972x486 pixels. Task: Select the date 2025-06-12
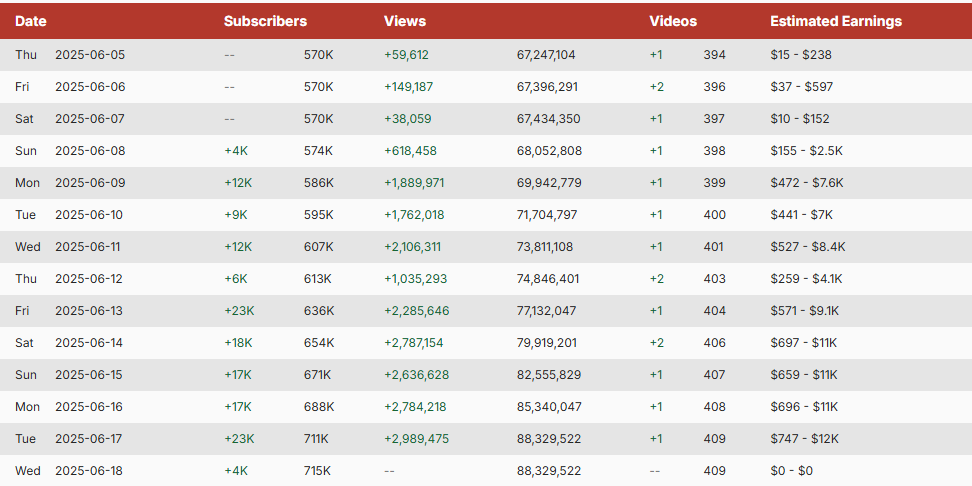(x=89, y=279)
